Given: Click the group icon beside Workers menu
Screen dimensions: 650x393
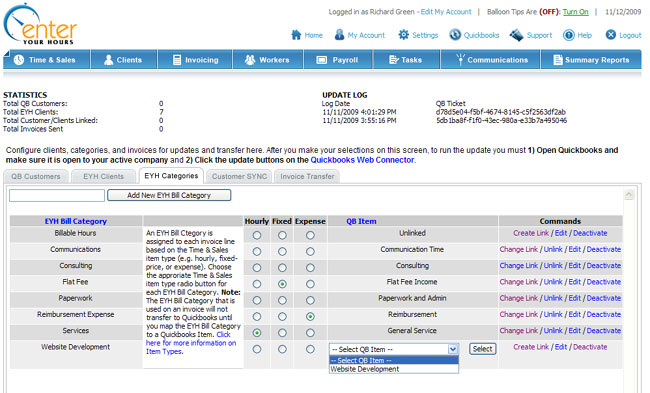Looking at the screenshot, I should click(250, 60).
